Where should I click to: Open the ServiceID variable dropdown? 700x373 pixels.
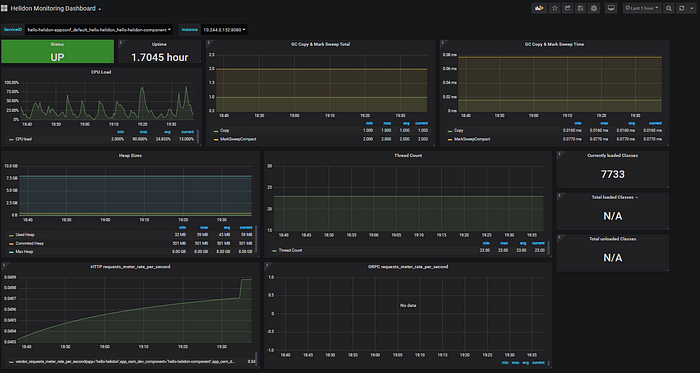click(99, 30)
